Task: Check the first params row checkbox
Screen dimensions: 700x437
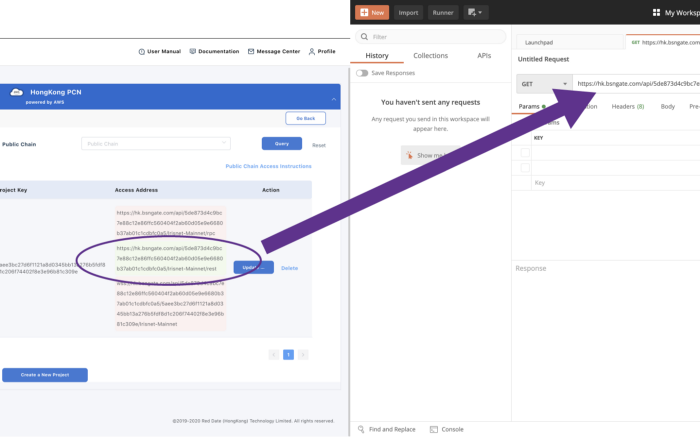Action: tap(525, 153)
